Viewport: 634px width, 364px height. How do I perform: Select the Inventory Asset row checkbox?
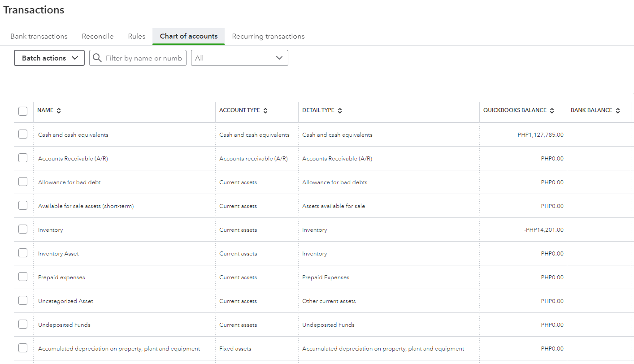[x=23, y=253]
